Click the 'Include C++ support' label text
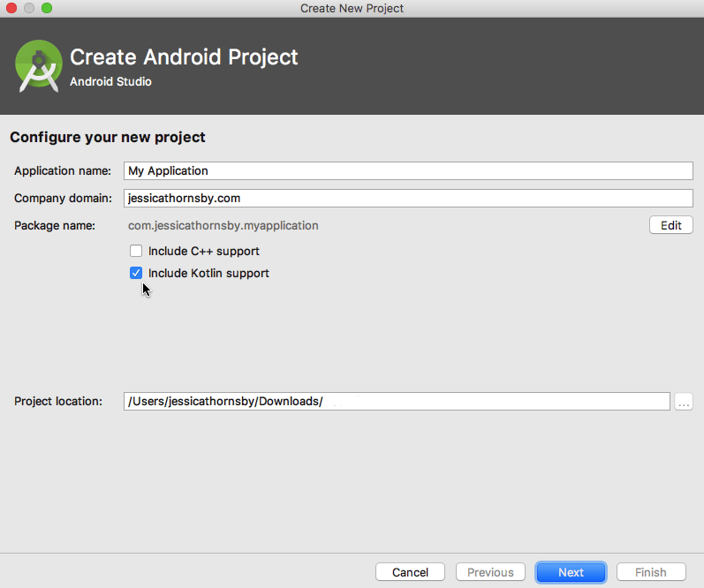The image size is (704, 588). 203,251
